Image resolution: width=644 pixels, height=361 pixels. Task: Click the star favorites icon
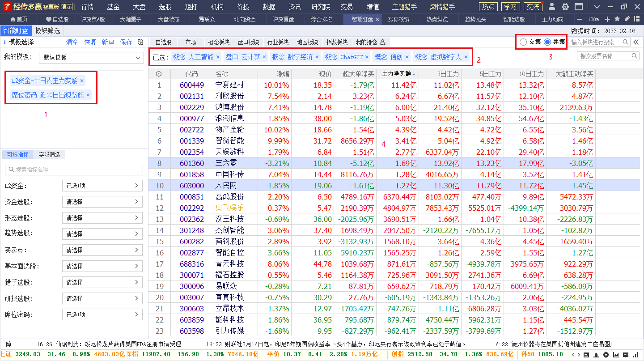coord(617,19)
